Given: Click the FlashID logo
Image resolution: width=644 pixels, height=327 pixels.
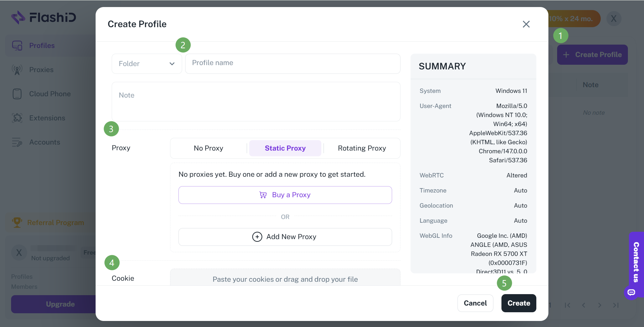Looking at the screenshot, I should click(44, 17).
